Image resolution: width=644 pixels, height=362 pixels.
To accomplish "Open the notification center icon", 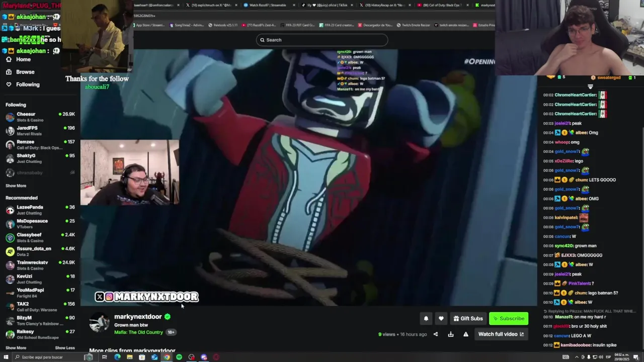I will tap(636, 357).
